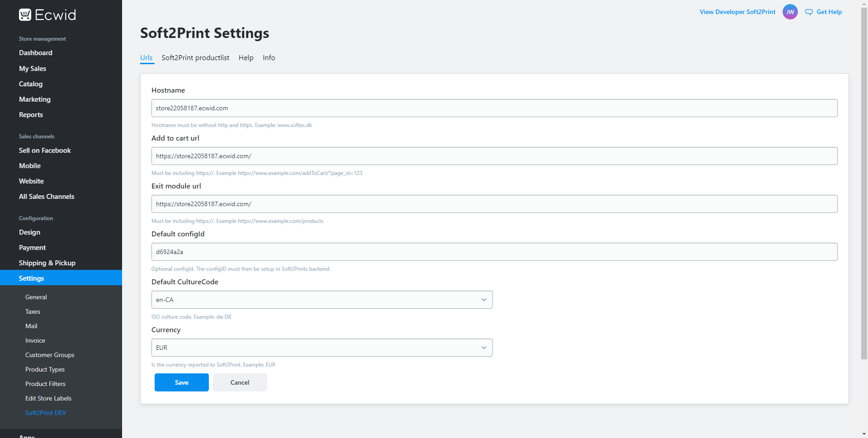The width and height of the screenshot is (868, 438).
Task: Click the Get Help chat bubble icon
Action: click(809, 12)
